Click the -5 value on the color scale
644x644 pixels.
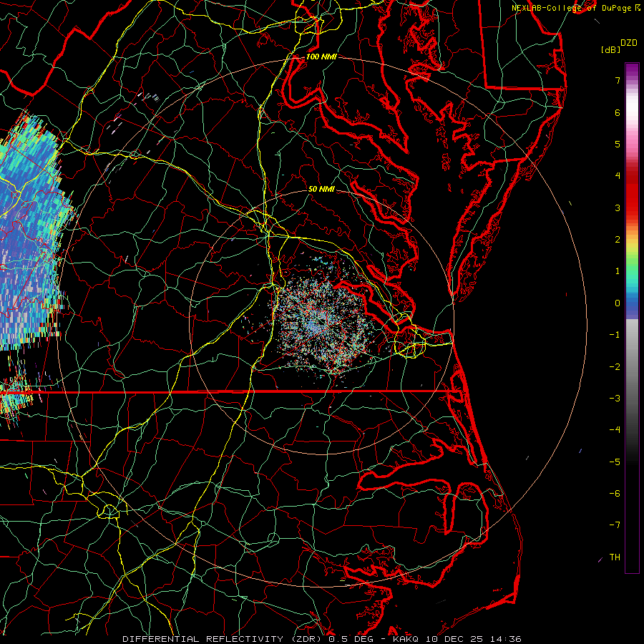pos(615,462)
